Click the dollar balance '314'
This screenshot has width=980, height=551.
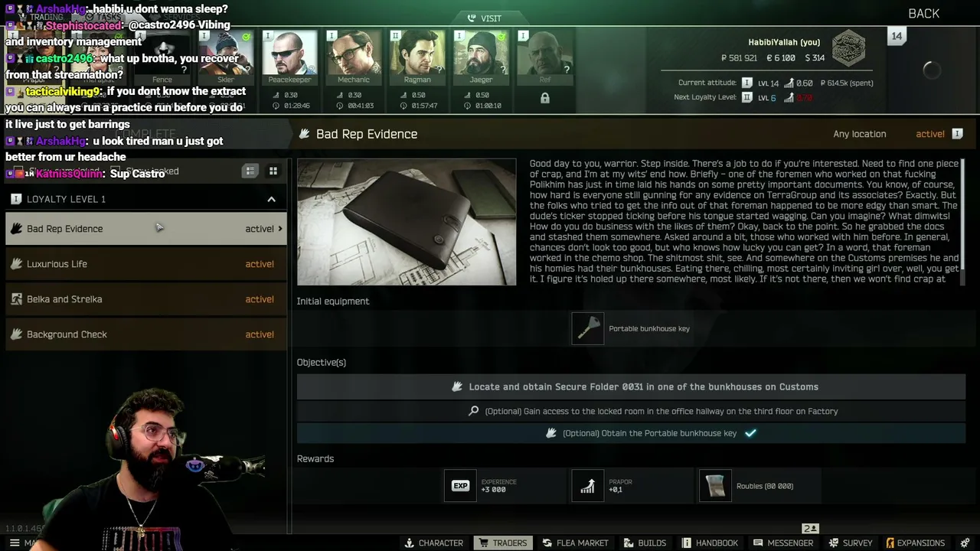pos(814,58)
